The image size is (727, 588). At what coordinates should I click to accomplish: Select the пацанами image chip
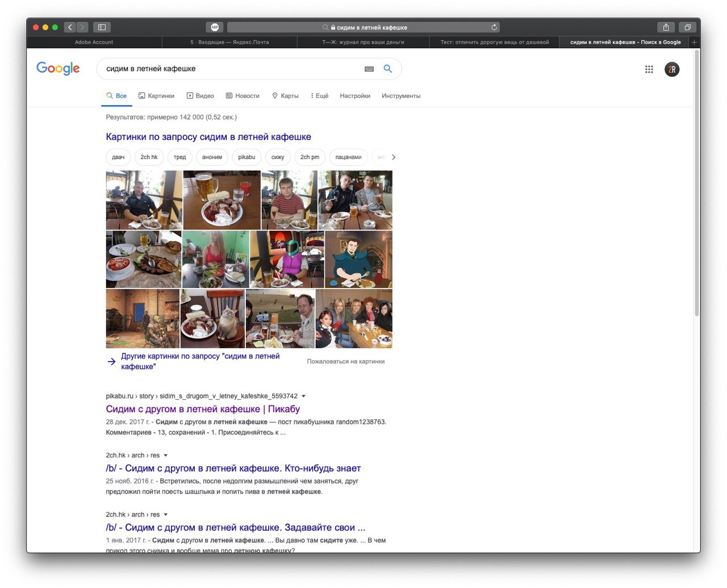tap(348, 157)
